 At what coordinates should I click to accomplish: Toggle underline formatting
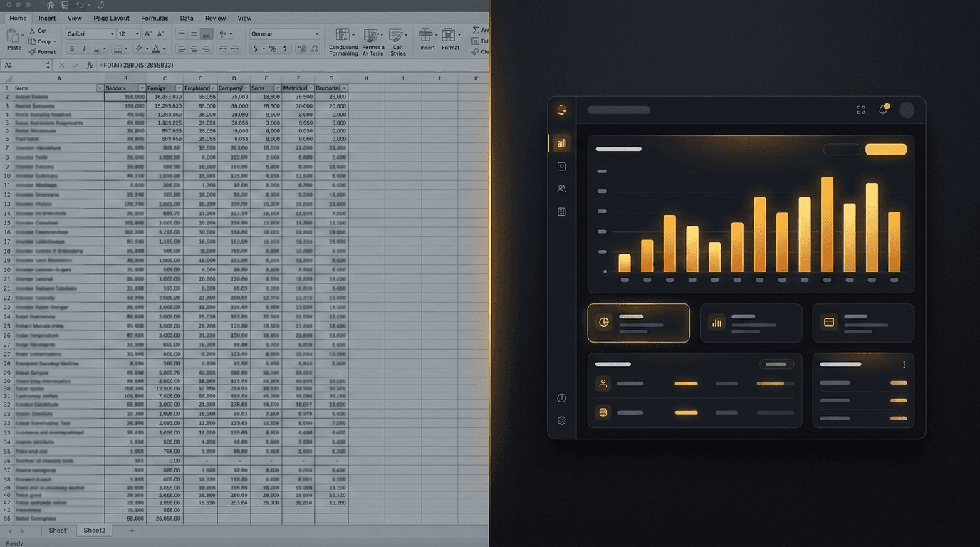coord(95,48)
